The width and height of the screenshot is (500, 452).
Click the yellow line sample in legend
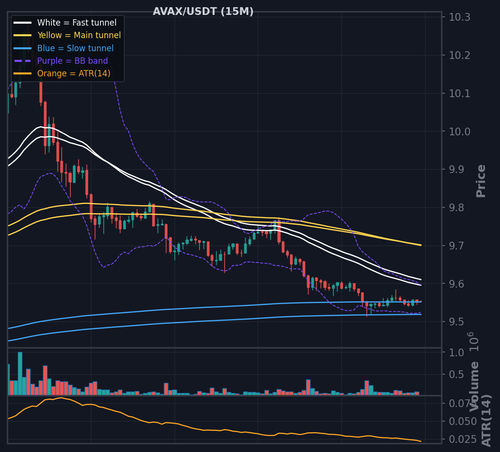[22, 35]
